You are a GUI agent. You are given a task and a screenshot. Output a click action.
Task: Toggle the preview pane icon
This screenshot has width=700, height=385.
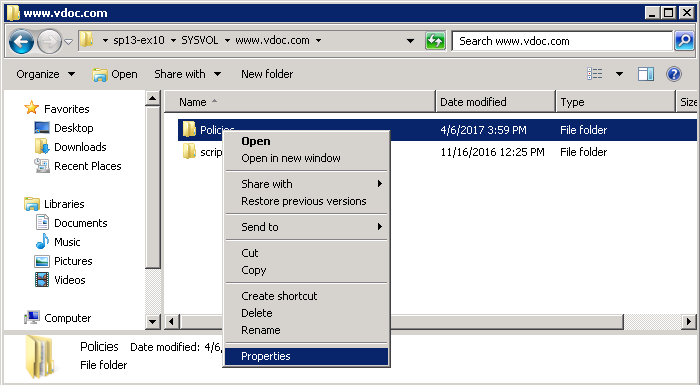(646, 74)
